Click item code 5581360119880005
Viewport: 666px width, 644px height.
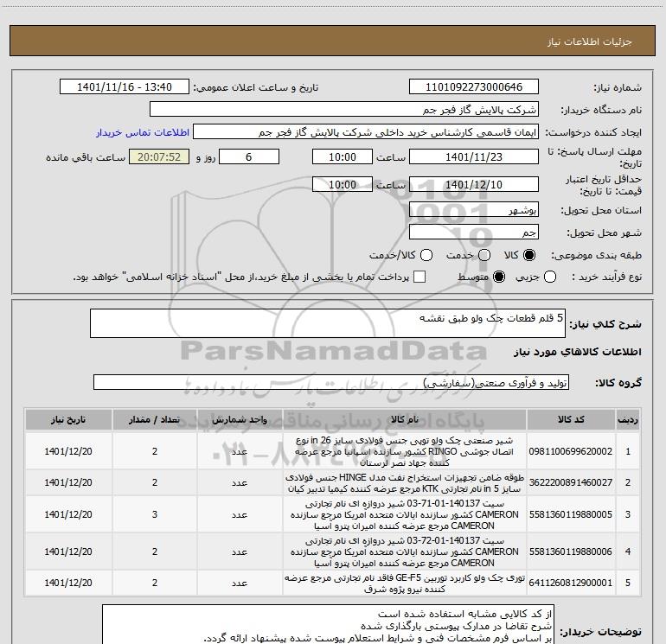(571, 514)
